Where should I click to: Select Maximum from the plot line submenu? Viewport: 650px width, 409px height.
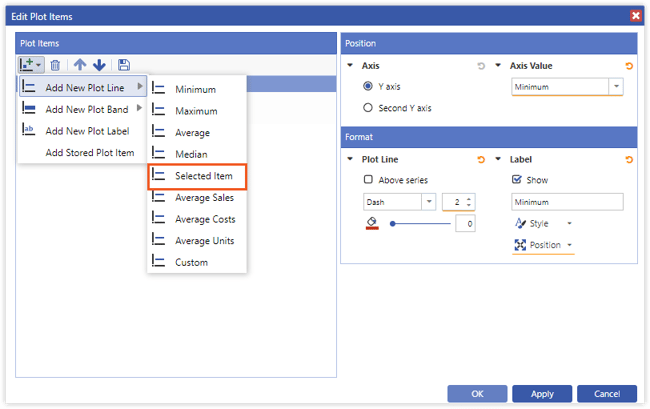(x=197, y=111)
